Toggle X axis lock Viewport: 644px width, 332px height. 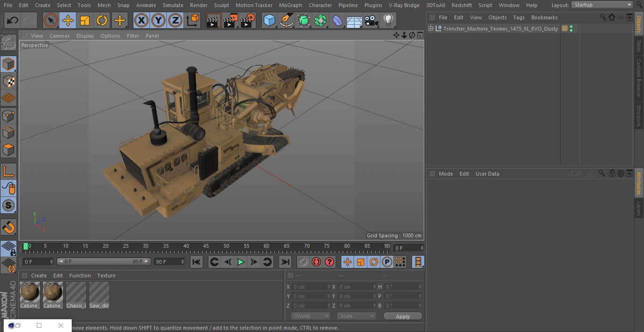[x=141, y=20]
